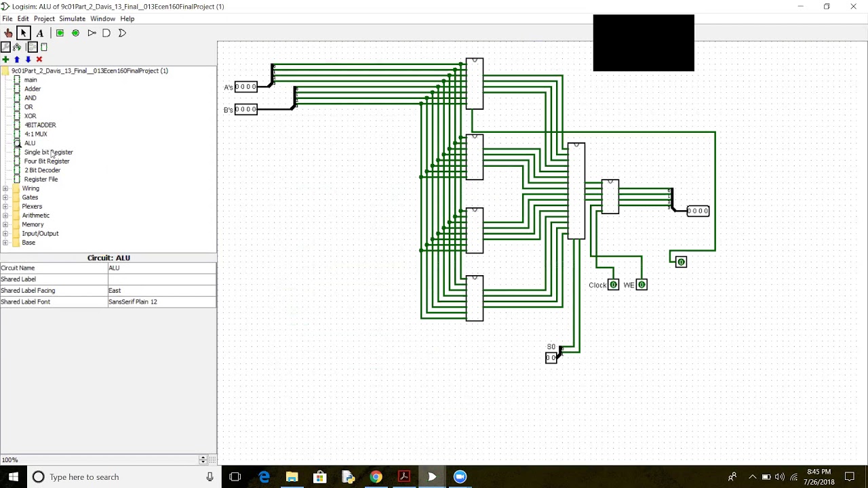Move circuit up with blue arrow

17,60
